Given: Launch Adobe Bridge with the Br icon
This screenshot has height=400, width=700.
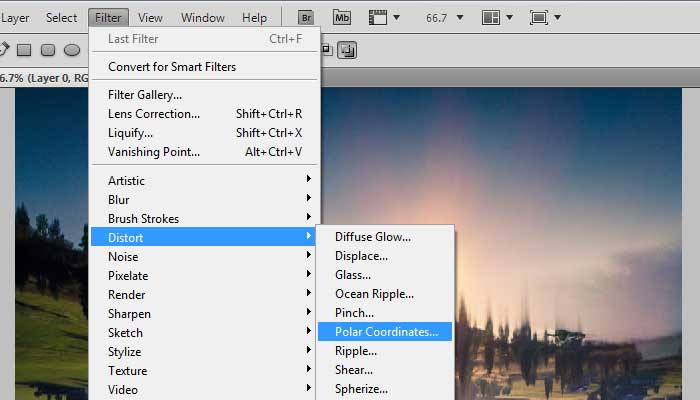Looking at the screenshot, I should click(x=306, y=18).
